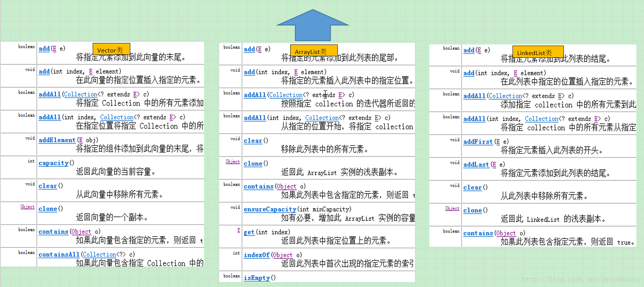The image size is (644, 287).
Task: Open addAll(Collection c) method in ArrayList table
Action: [x=255, y=95]
